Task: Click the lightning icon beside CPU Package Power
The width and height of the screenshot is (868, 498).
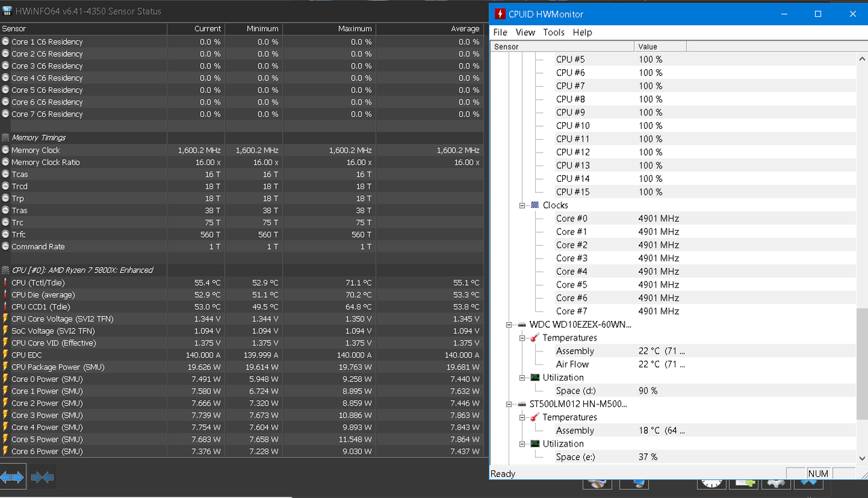Action: [x=5, y=367]
